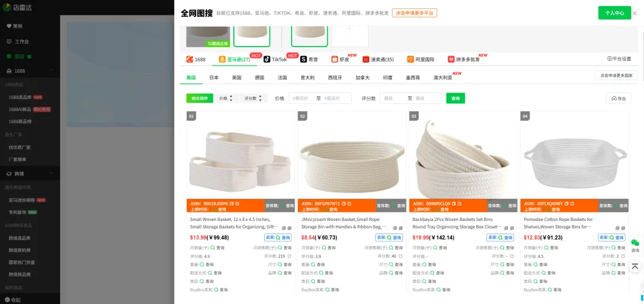
Task: Query 月销量 magnifier for Small Woven Basket
Action: [x=213, y=248]
